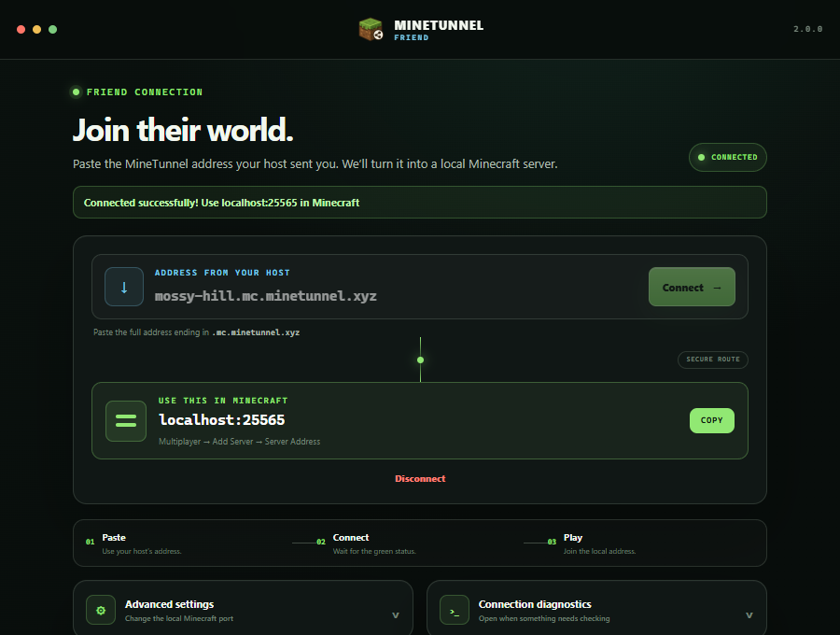Click the Connected status pill
The width and height of the screenshot is (840, 635).
(x=727, y=157)
